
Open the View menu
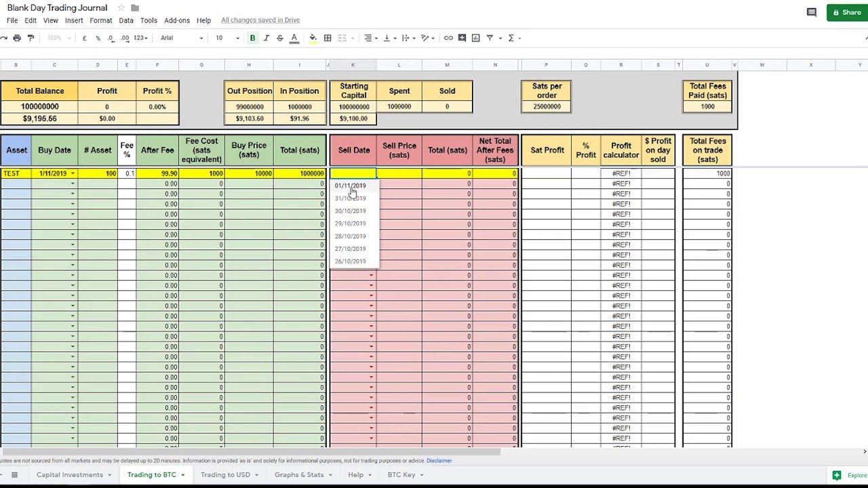(x=51, y=20)
